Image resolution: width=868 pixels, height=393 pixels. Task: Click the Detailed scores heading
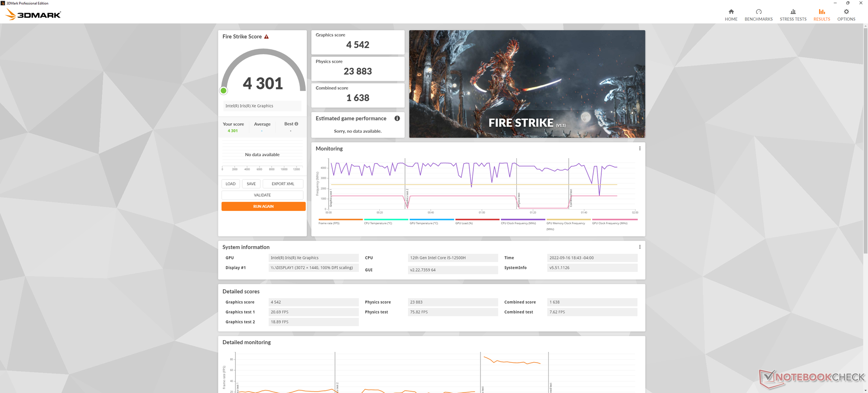241,292
